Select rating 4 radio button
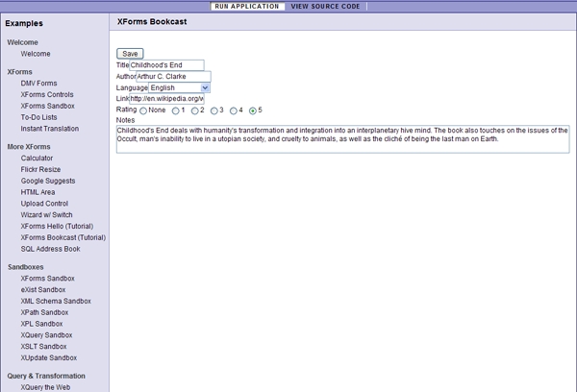 (234, 110)
